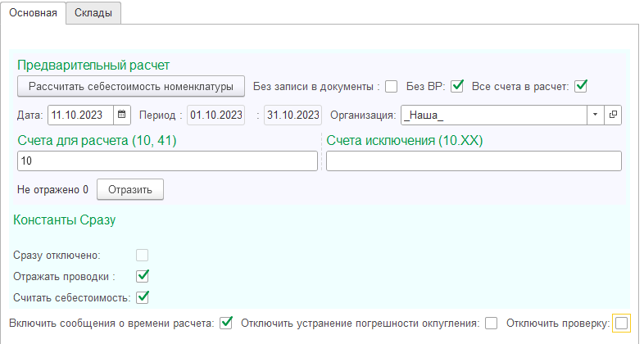Uncheck Отражать проводки checkbox

(x=143, y=276)
